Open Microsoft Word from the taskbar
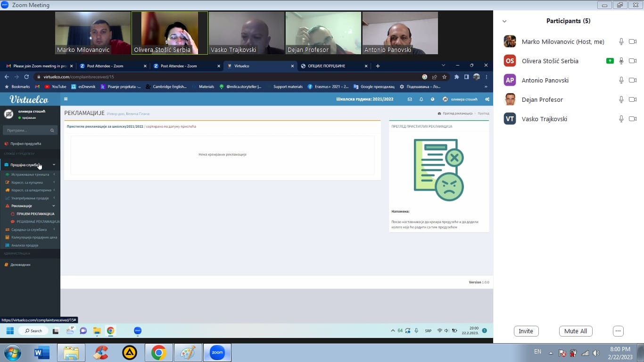 42,353
